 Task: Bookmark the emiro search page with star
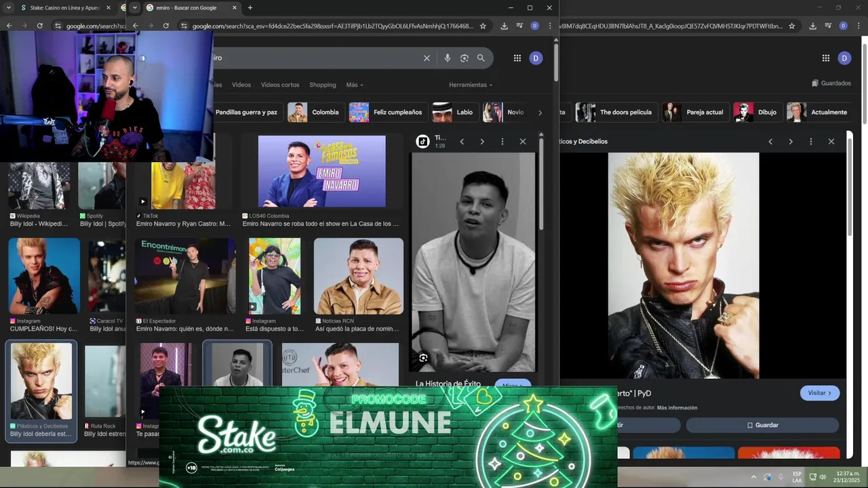(483, 26)
